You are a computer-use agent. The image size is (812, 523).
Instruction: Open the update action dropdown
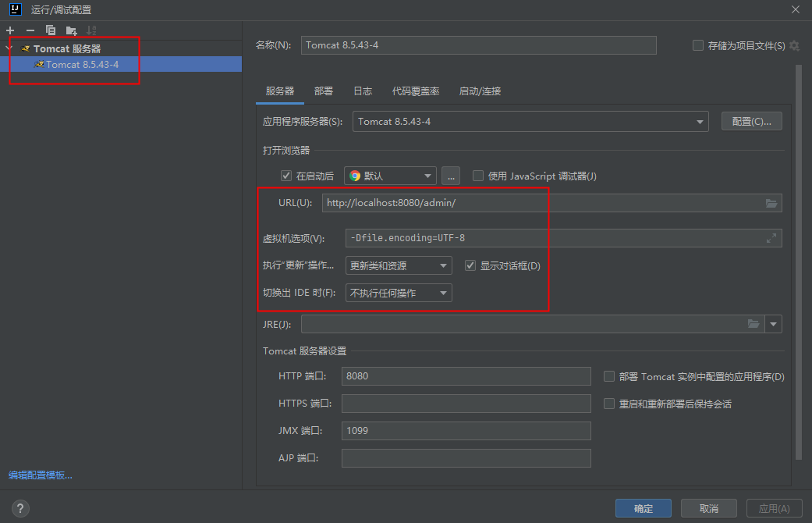coord(399,265)
